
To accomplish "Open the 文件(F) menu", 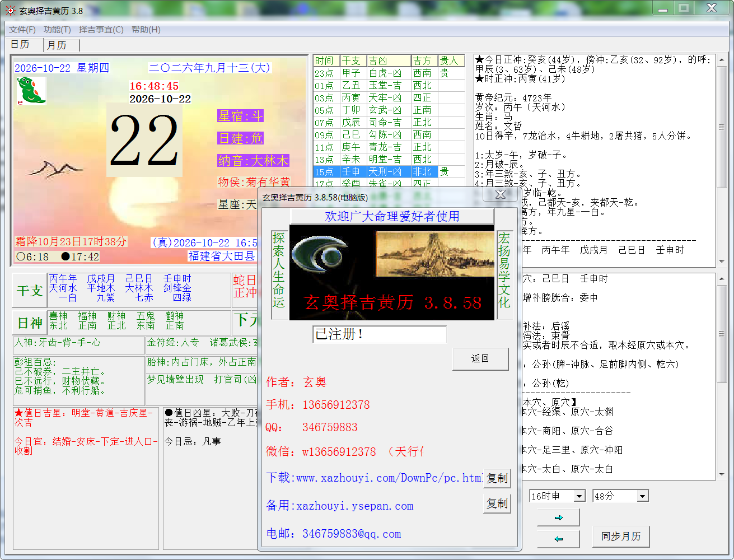I will [x=22, y=30].
